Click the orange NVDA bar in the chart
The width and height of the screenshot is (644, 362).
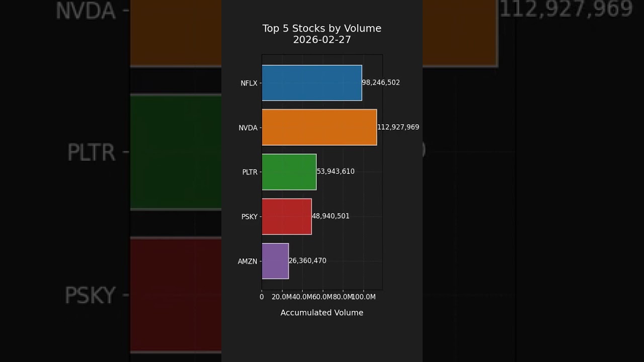coord(319,127)
